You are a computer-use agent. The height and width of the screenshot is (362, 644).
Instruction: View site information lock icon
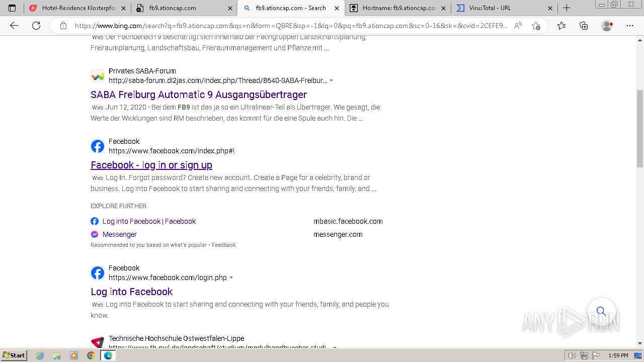tap(63, 26)
